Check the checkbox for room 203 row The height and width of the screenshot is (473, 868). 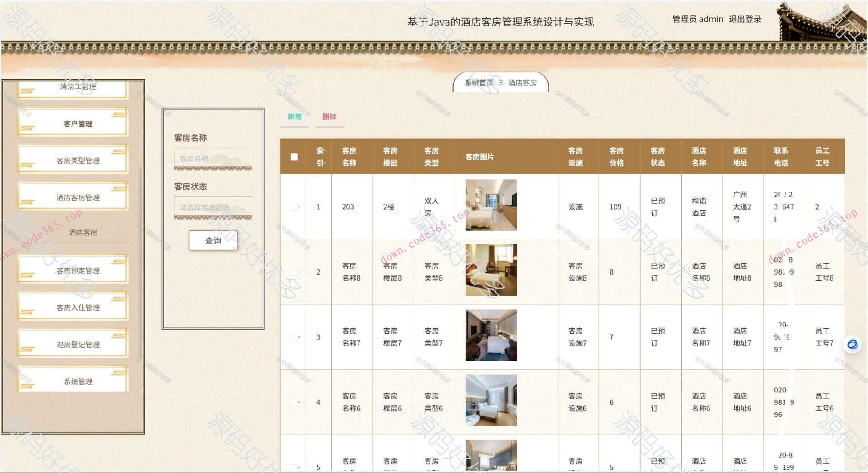pos(294,207)
